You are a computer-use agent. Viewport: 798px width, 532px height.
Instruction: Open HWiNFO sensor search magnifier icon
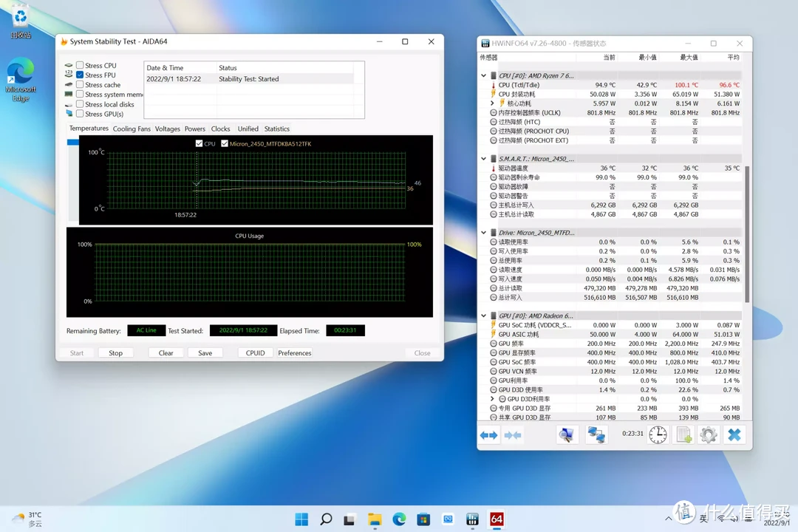click(567, 434)
